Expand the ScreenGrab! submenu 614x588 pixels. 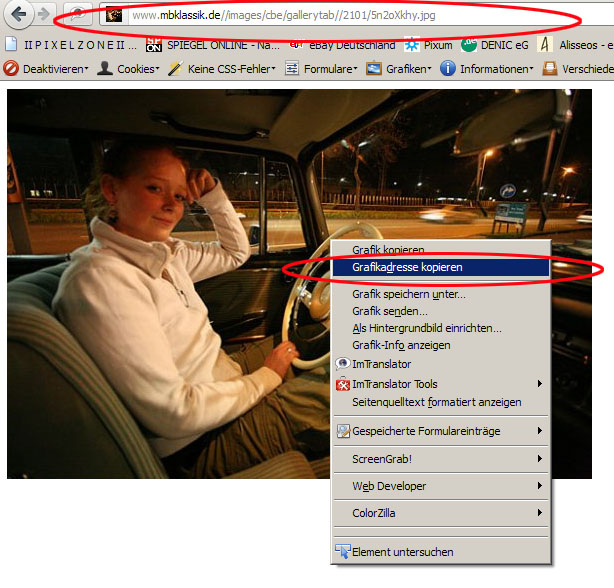[441, 459]
